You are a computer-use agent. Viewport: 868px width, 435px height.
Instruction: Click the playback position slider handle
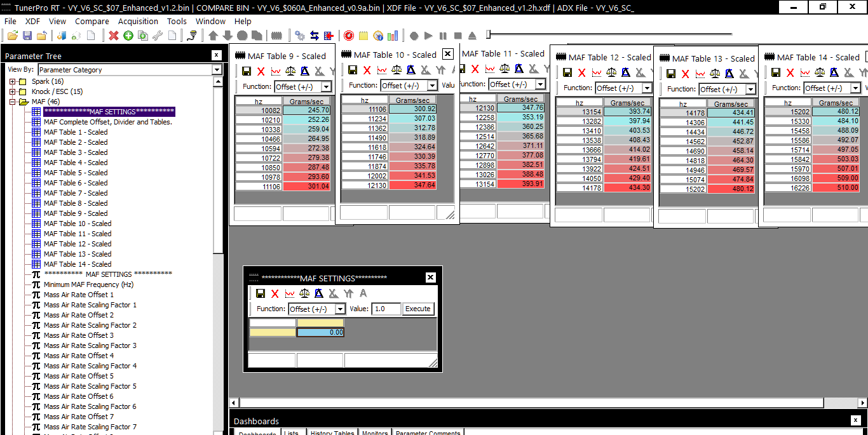[489, 34]
